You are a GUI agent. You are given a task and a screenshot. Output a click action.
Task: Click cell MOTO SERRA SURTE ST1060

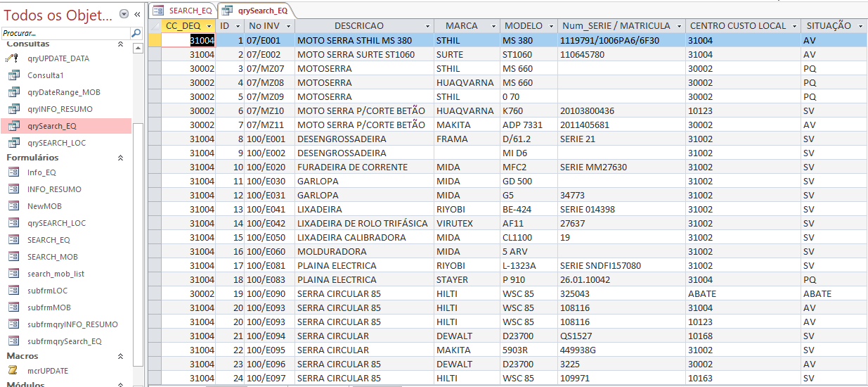tap(364, 54)
